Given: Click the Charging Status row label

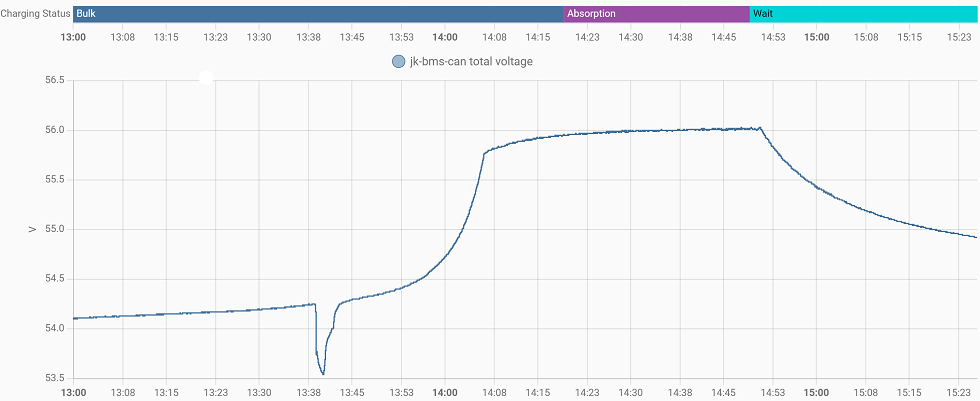Looking at the screenshot, I should click(35, 14).
